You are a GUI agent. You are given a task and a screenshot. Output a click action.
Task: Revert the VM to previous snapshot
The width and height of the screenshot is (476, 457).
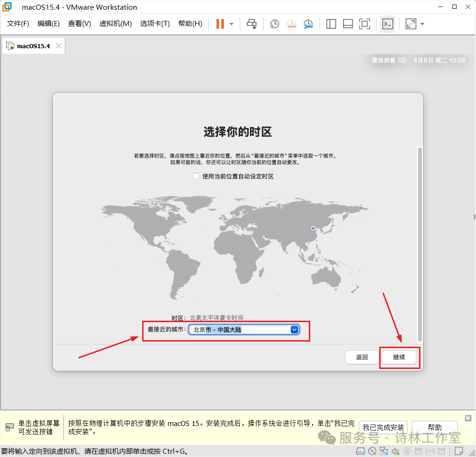(291, 24)
